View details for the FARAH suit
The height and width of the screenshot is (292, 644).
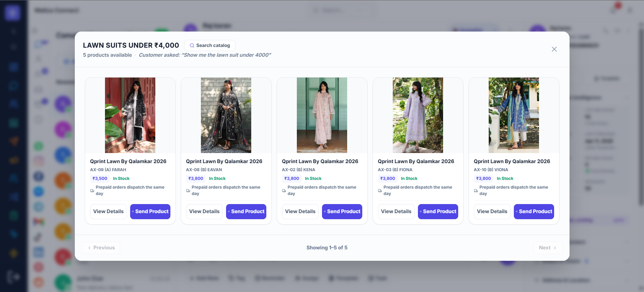click(108, 211)
